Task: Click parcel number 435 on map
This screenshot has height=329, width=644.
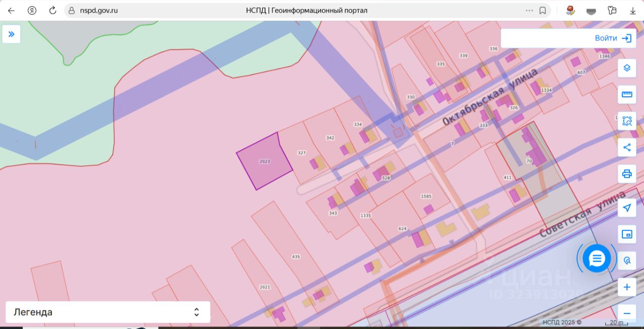Action: (296, 256)
